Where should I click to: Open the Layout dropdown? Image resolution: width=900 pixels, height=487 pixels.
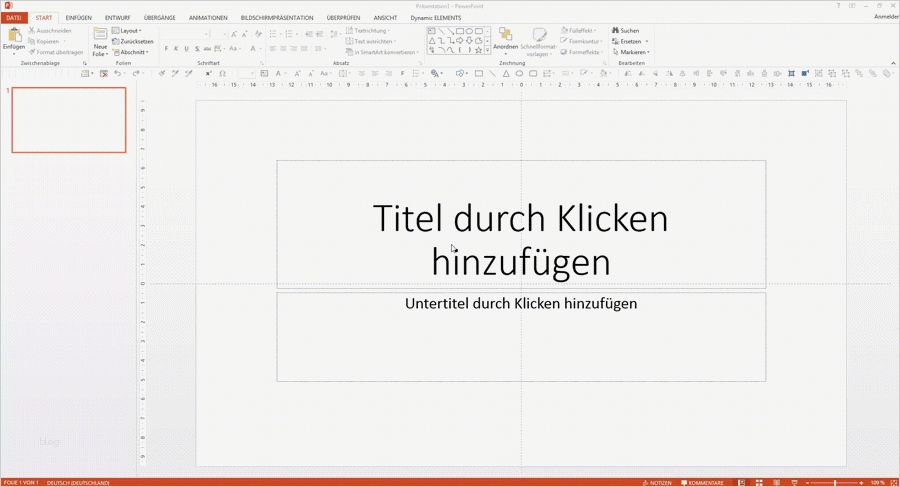click(127, 30)
